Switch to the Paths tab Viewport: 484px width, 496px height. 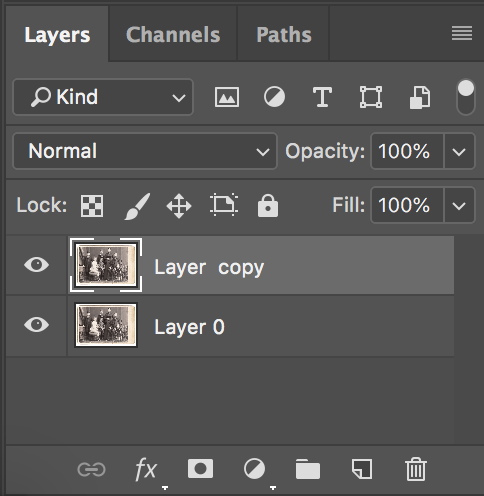[x=284, y=35]
